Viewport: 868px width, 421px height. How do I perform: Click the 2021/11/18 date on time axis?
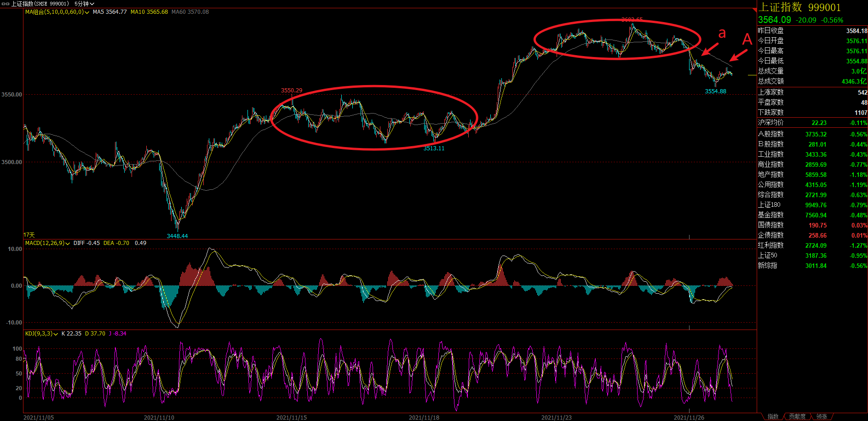pyautogui.click(x=424, y=417)
